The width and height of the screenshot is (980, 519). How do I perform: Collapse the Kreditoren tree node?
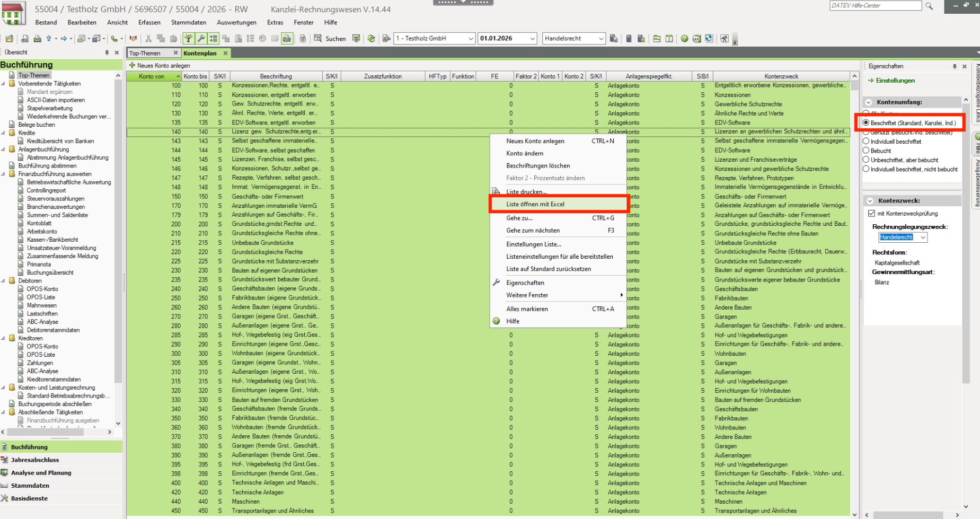[x=4, y=338]
